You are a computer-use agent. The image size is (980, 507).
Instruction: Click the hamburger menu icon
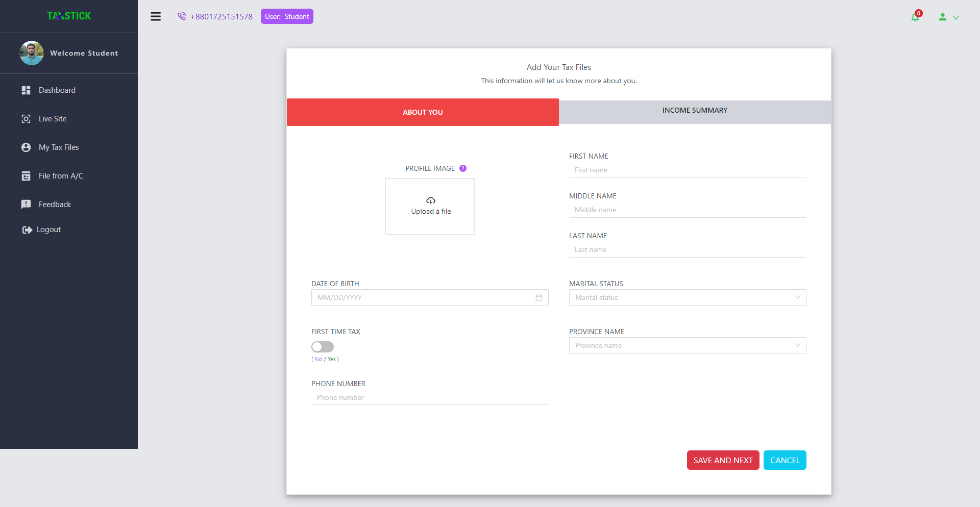click(156, 16)
